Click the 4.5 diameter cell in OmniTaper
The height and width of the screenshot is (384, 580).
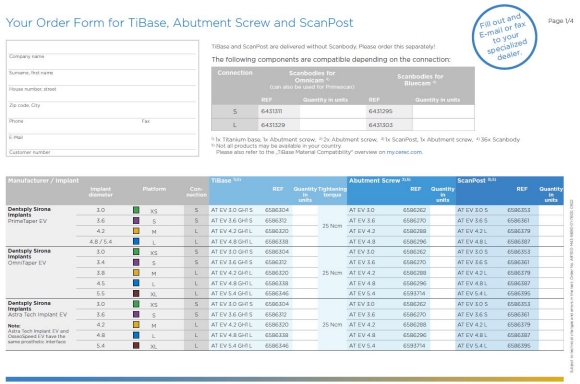pyautogui.click(x=101, y=283)
